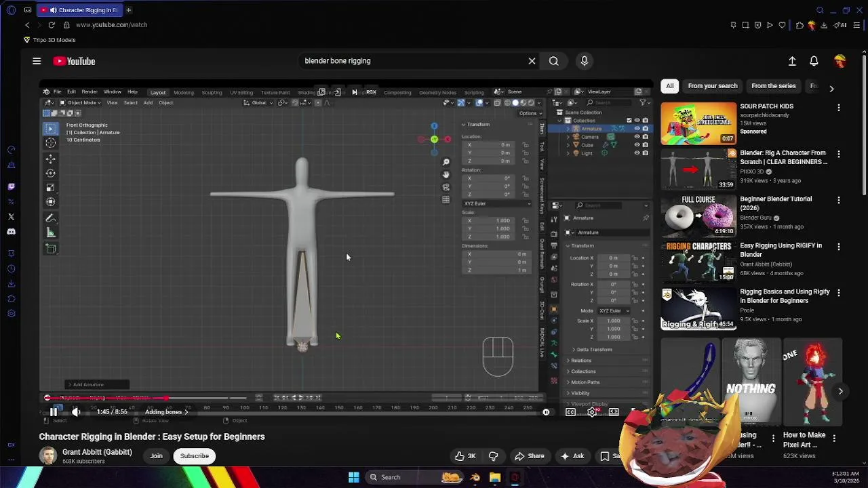The height and width of the screenshot is (488, 868).
Task: Clear the YouTube search text with X
Action: coord(532,61)
